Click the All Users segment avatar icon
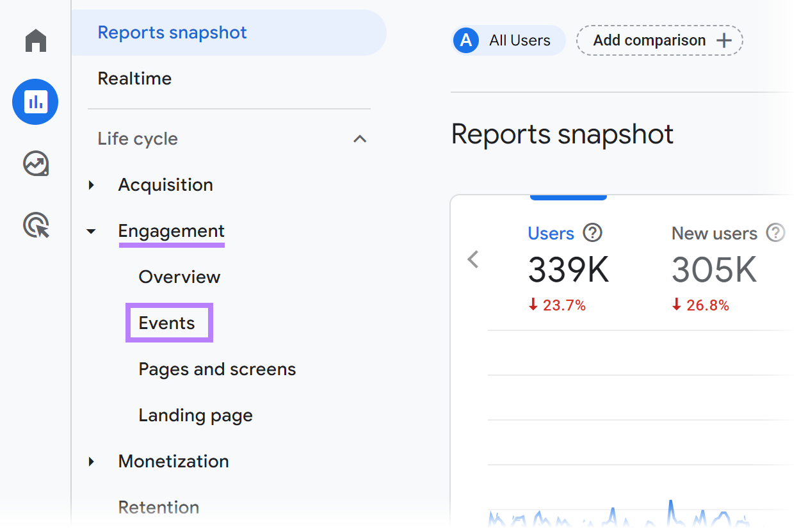The height and width of the screenshot is (532, 799). point(465,40)
